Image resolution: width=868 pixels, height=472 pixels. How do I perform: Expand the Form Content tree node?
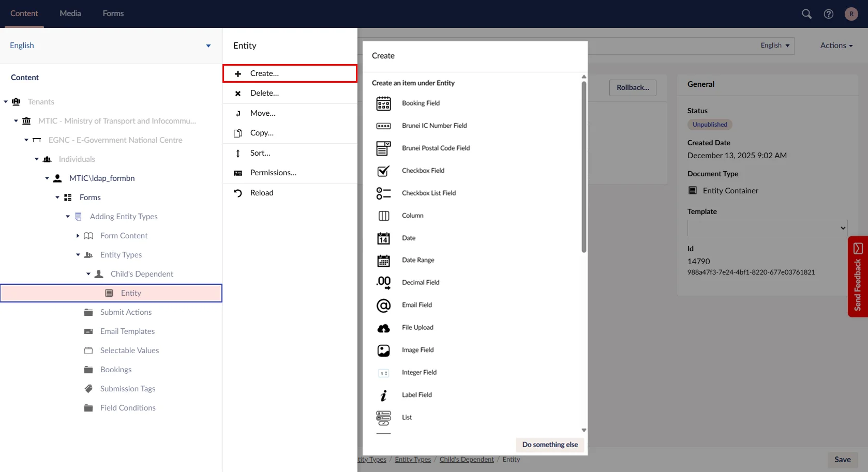tap(78, 236)
